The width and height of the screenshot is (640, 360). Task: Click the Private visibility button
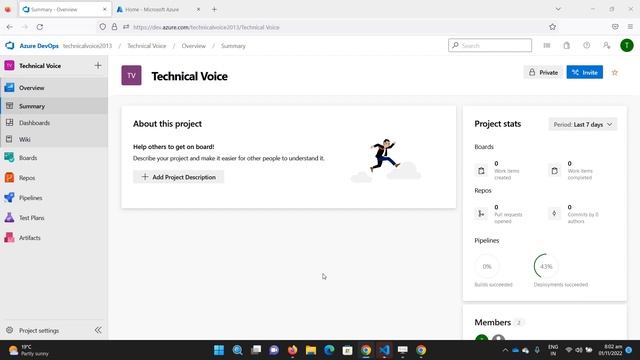543,72
